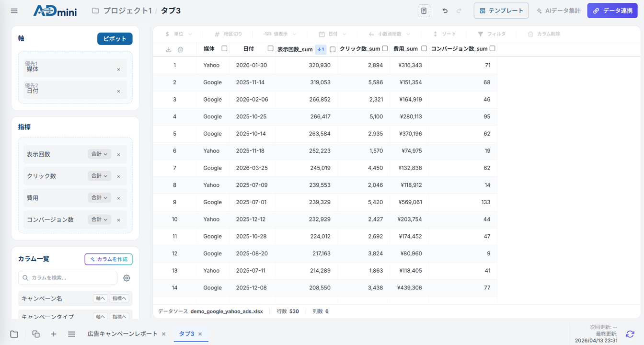Click the download icon in the table header
Viewport: 644px width, 345px height.
[169, 49]
